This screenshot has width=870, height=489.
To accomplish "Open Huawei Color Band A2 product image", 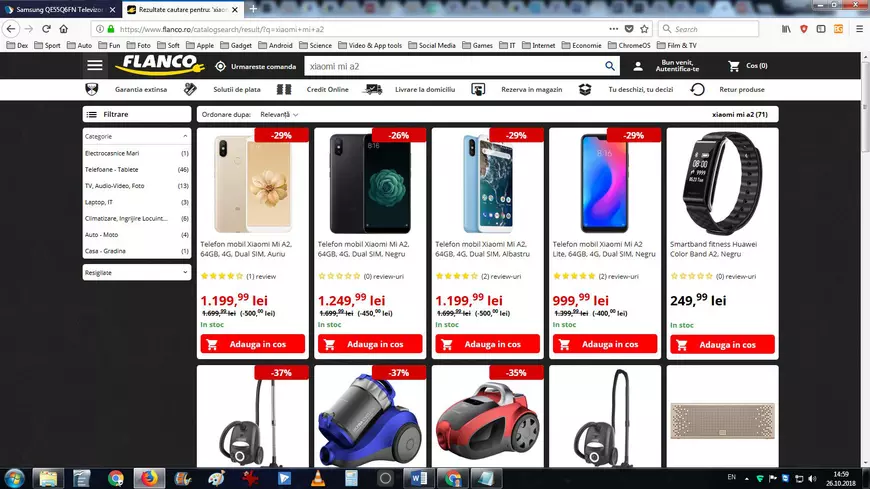I will [x=722, y=183].
